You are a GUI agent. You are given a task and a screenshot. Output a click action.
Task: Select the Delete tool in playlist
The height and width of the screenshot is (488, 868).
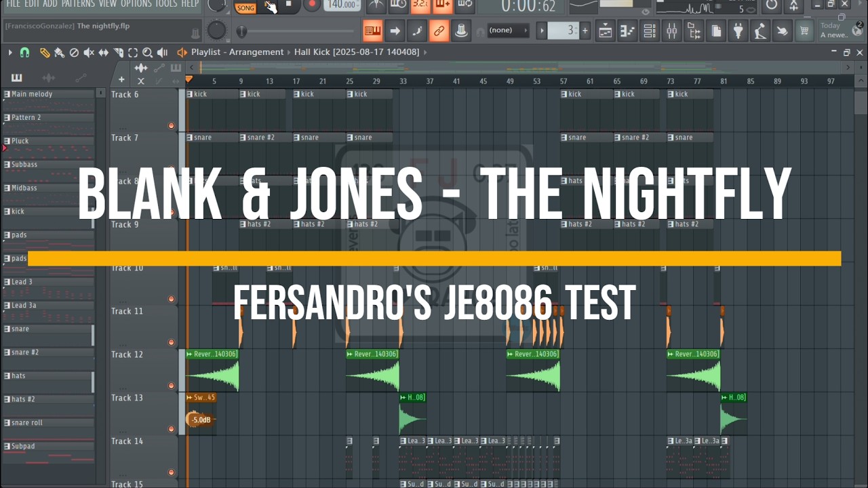74,52
